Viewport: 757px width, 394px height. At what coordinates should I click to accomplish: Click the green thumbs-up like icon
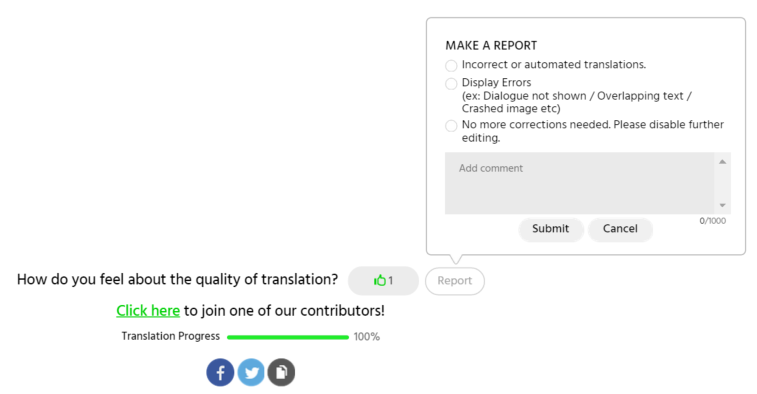coord(380,281)
